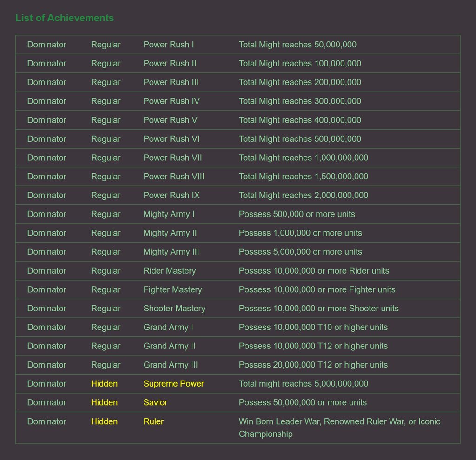
Task: Click 'Total Might reaches 2,000,000,000'
Action: click(304, 196)
